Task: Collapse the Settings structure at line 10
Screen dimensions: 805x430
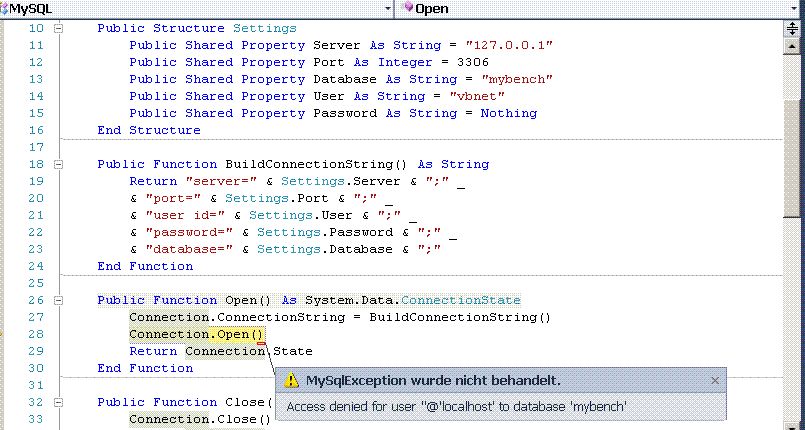Action: [59, 29]
